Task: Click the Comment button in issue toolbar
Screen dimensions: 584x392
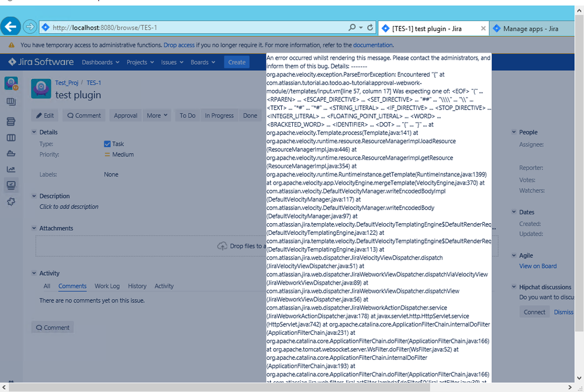Action: (x=84, y=116)
